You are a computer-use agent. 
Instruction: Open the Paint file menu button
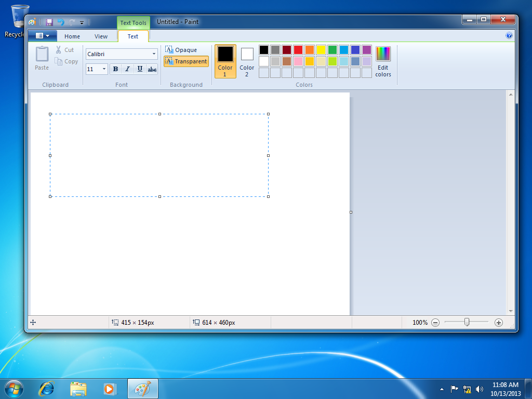43,36
